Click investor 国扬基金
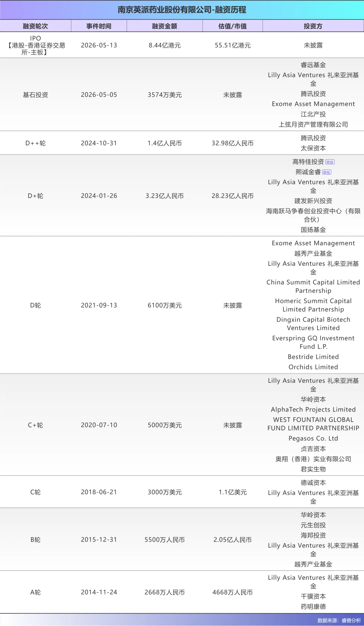Screen dimensions: 364x626 pyautogui.click(x=313, y=230)
